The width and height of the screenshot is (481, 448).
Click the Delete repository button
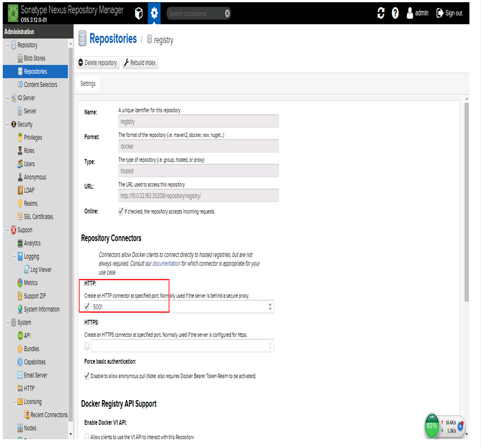(x=98, y=63)
